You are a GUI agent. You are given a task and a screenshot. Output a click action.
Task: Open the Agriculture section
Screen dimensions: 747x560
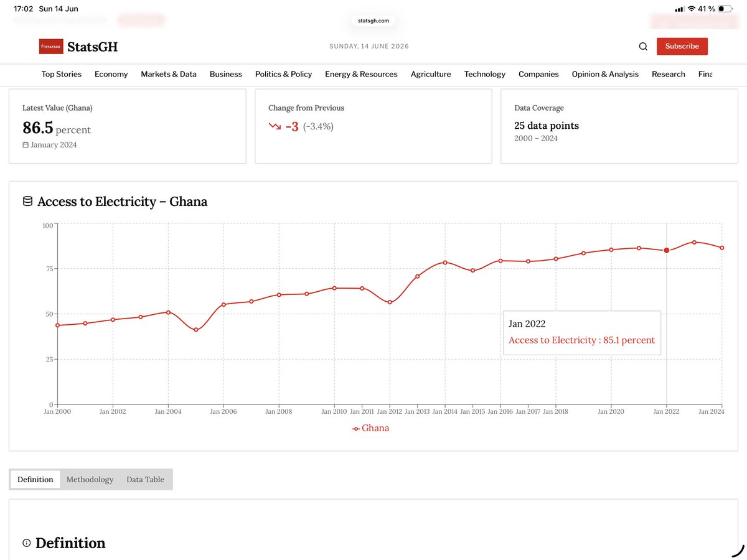point(431,74)
